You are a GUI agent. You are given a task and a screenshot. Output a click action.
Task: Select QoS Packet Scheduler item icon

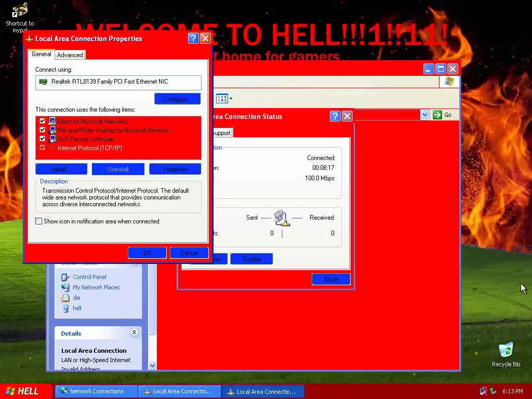pos(52,139)
